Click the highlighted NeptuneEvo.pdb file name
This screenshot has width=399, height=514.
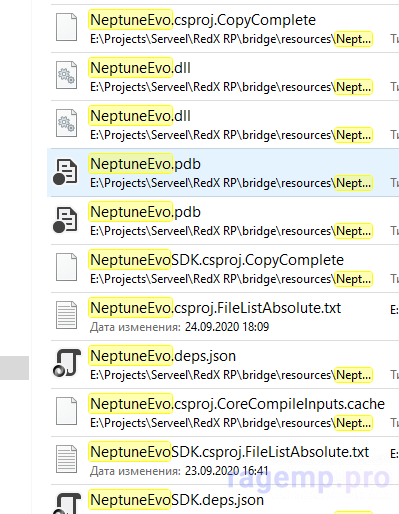point(145,164)
